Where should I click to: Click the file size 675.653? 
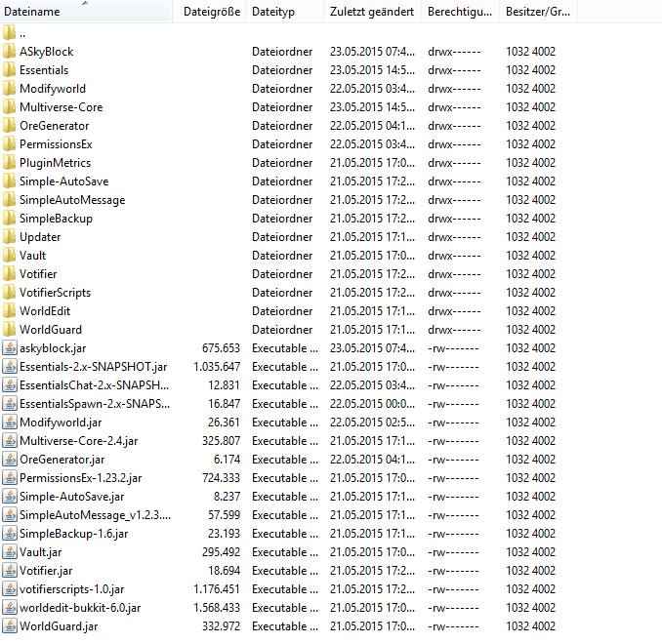click(x=221, y=348)
